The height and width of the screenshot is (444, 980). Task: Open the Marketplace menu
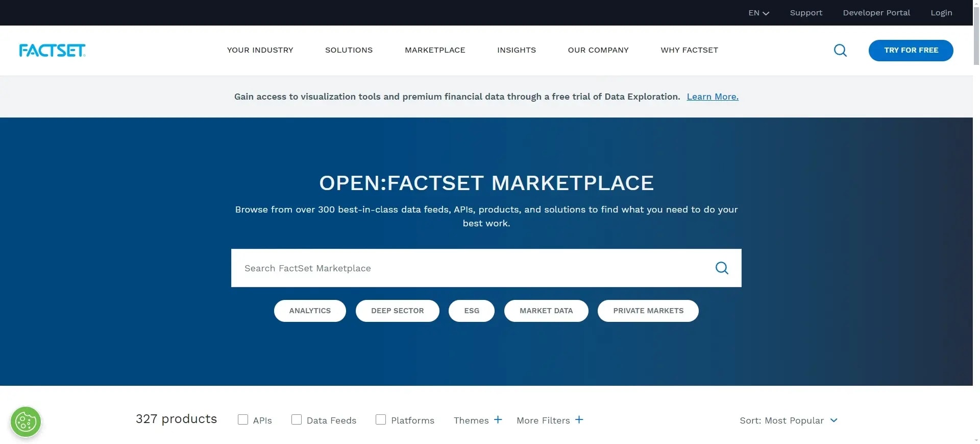click(435, 50)
